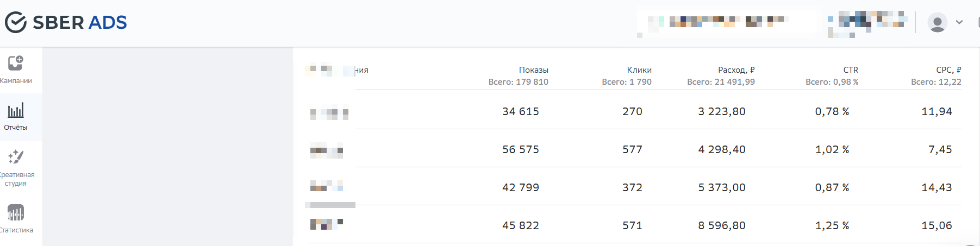Expand the account menu chevron

click(x=959, y=22)
